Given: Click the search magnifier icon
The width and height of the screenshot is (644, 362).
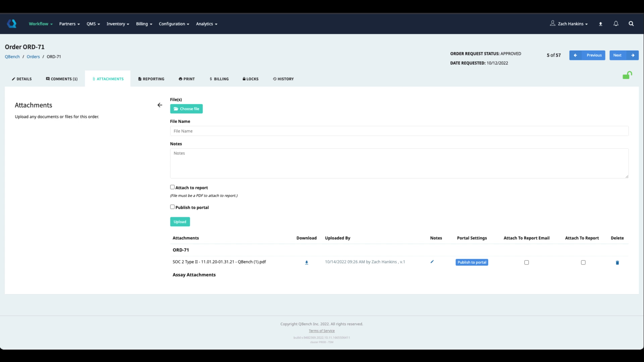Looking at the screenshot, I should tap(631, 23).
